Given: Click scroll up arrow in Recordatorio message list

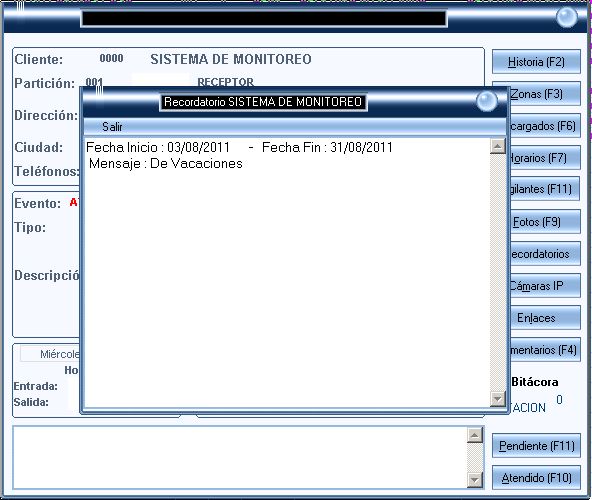Looking at the screenshot, I should [x=498, y=146].
